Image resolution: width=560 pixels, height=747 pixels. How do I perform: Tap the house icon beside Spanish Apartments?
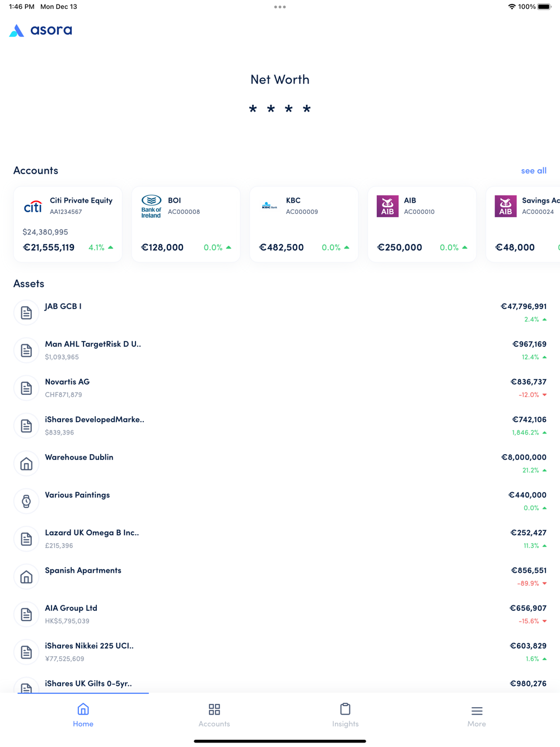pyautogui.click(x=26, y=577)
